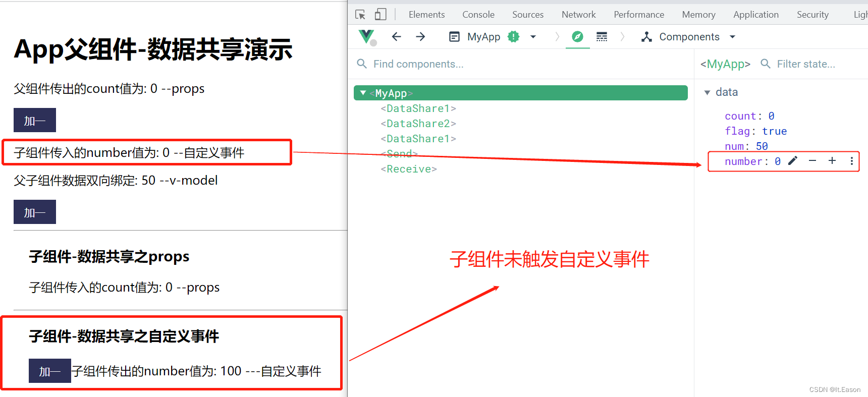Switch to the Memory tab

(698, 15)
